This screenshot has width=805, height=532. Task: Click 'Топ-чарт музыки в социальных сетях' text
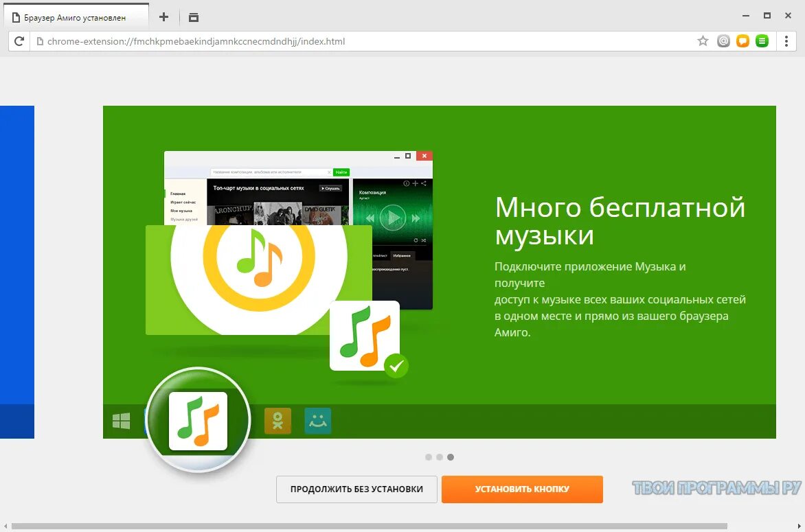[258, 188]
